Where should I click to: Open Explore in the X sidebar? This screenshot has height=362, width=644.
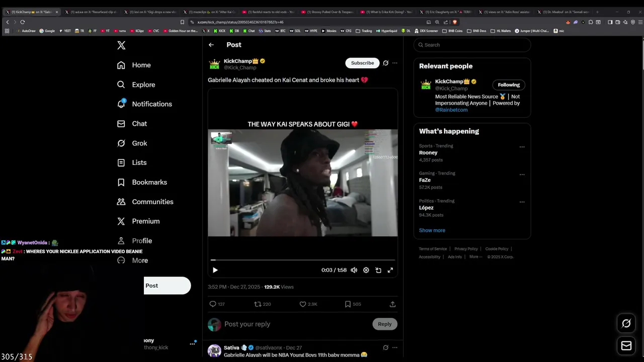[136, 84]
